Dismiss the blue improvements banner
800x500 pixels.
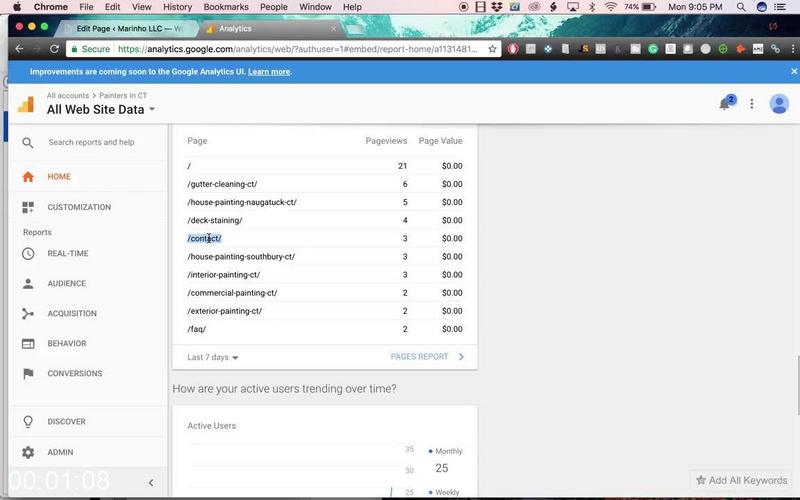(x=794, y=71)
